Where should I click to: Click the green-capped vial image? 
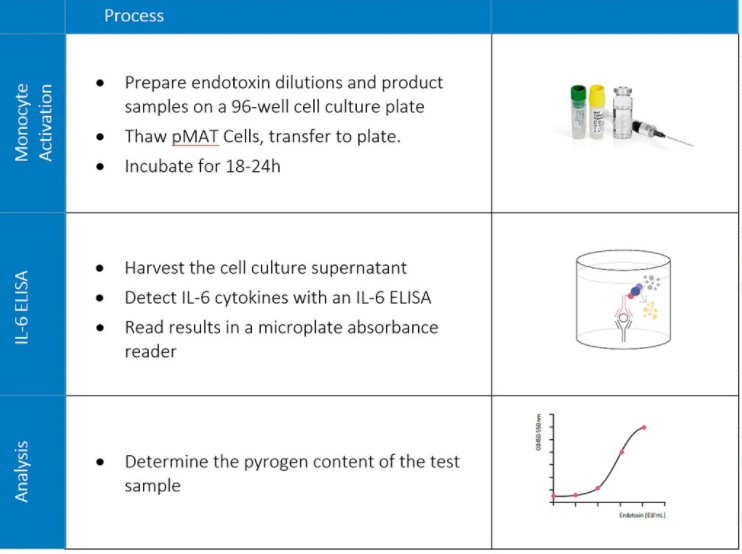pos(578,112)
